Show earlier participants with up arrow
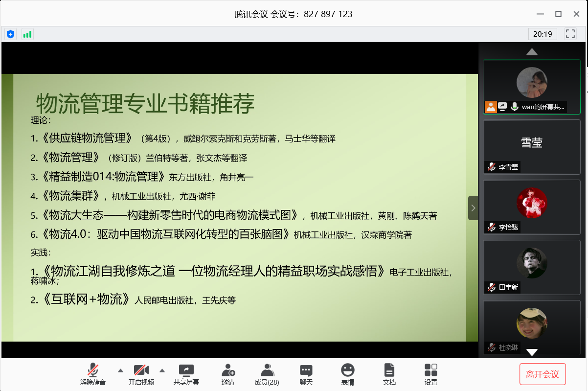Image resolution: width=588 pixels, height=391 pixels. pyautogui.click(x=532, y=52)
